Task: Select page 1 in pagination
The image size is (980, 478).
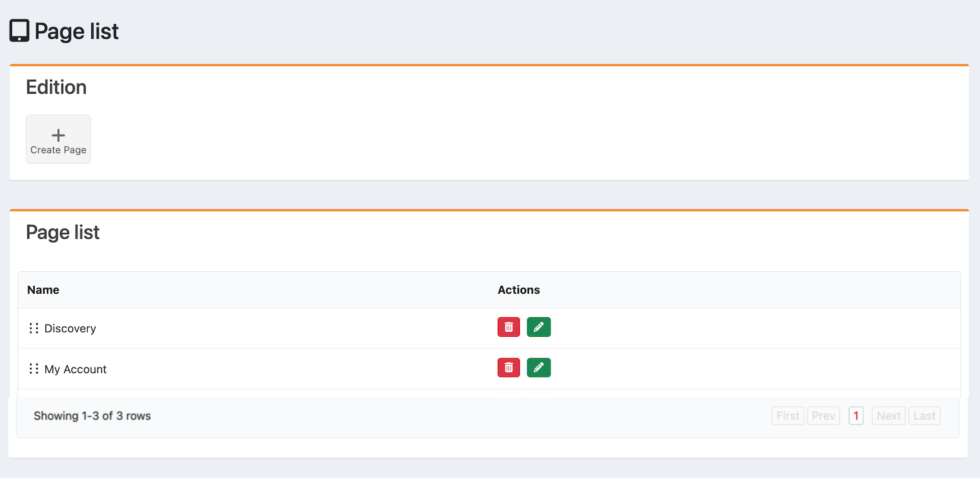Action: click(856, 416)
